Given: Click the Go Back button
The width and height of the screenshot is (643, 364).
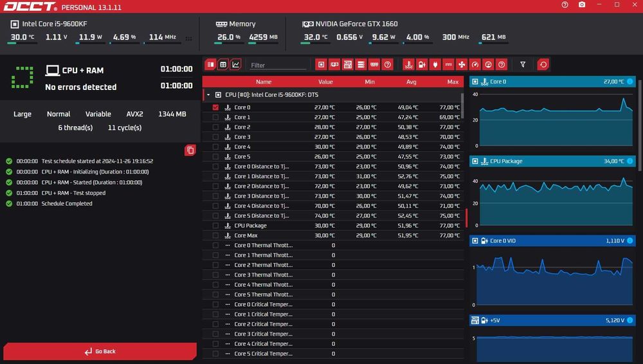Looking at the screenshot, I should click(x=100, y=351).
